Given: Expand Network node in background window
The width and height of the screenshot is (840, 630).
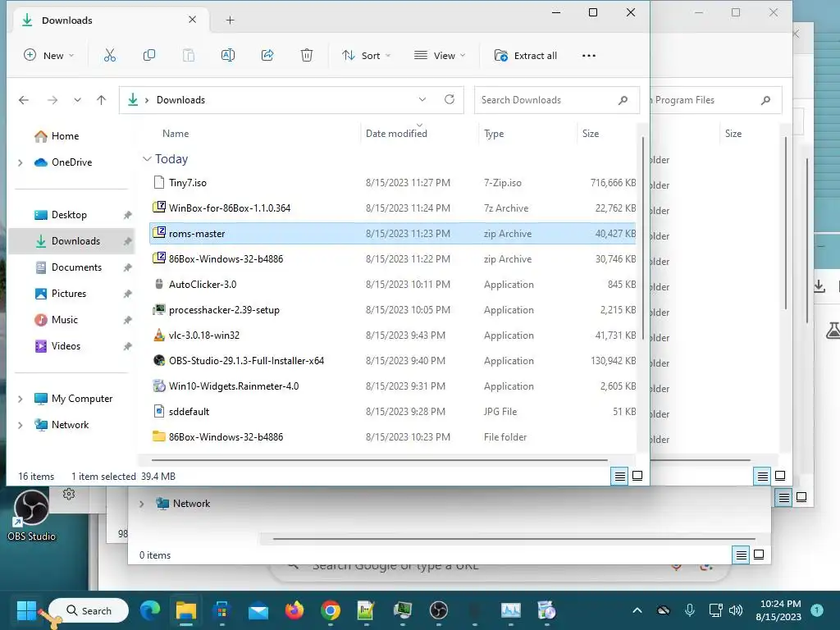Looking at the screenshot, I should [141, 504].
